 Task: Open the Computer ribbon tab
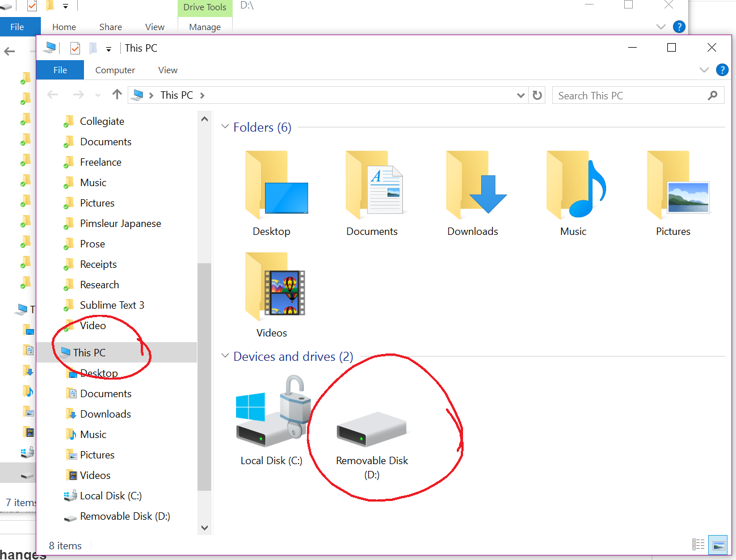pyautogui.click(x=115, y=70)
